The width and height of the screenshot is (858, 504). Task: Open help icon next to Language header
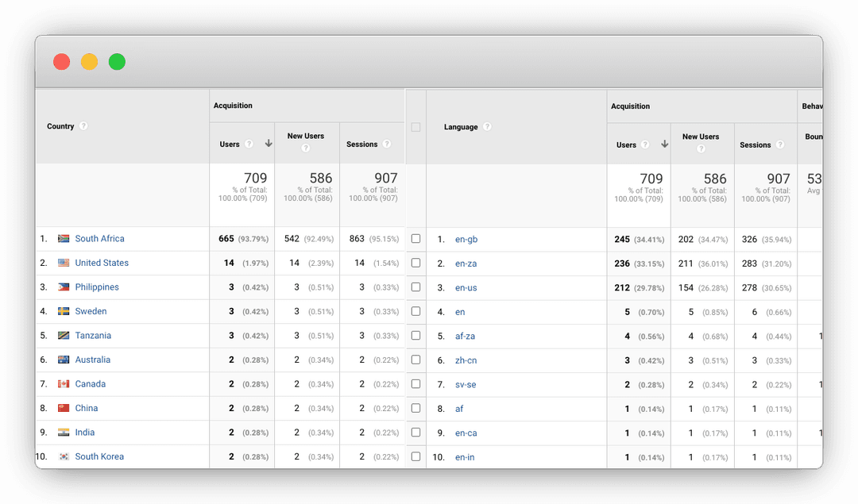click(x=487, y=126)
